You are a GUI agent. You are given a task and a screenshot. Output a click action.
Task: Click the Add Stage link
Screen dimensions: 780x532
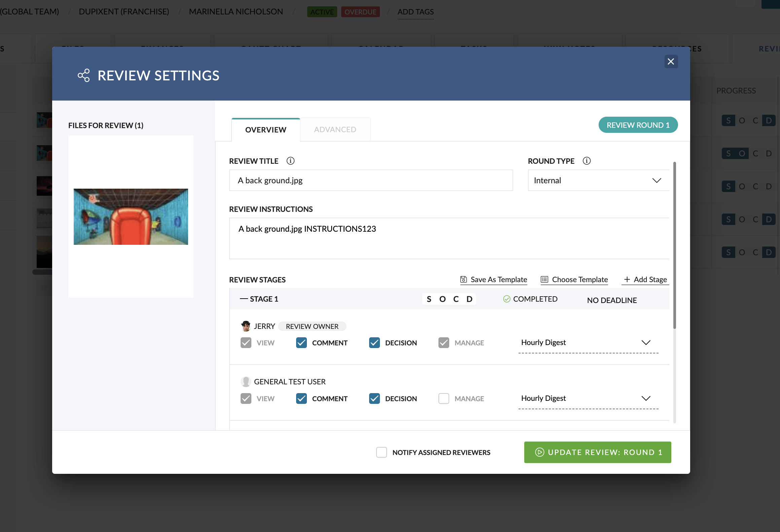coord(645,279)
